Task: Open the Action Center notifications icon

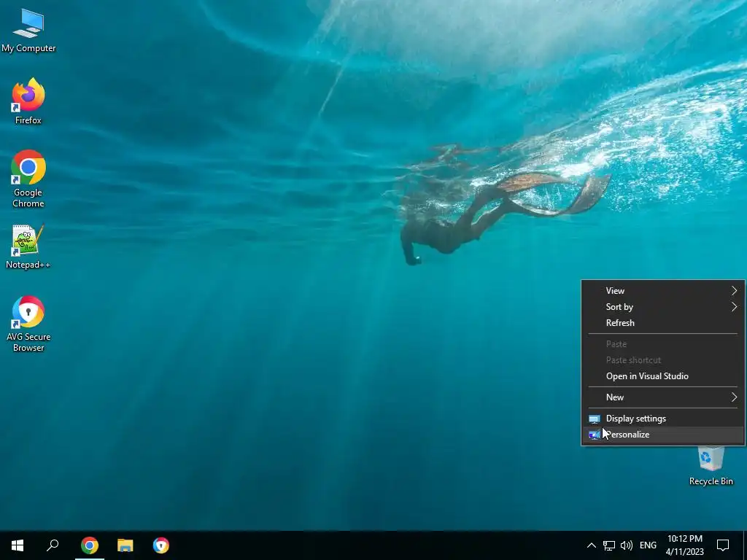Action: point(723,545)
